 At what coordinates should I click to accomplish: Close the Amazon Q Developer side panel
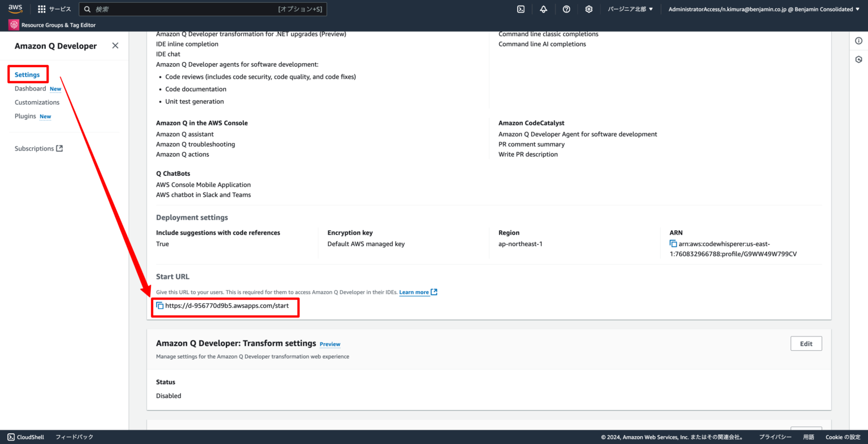pyautogui.click(x=115, y=45)
